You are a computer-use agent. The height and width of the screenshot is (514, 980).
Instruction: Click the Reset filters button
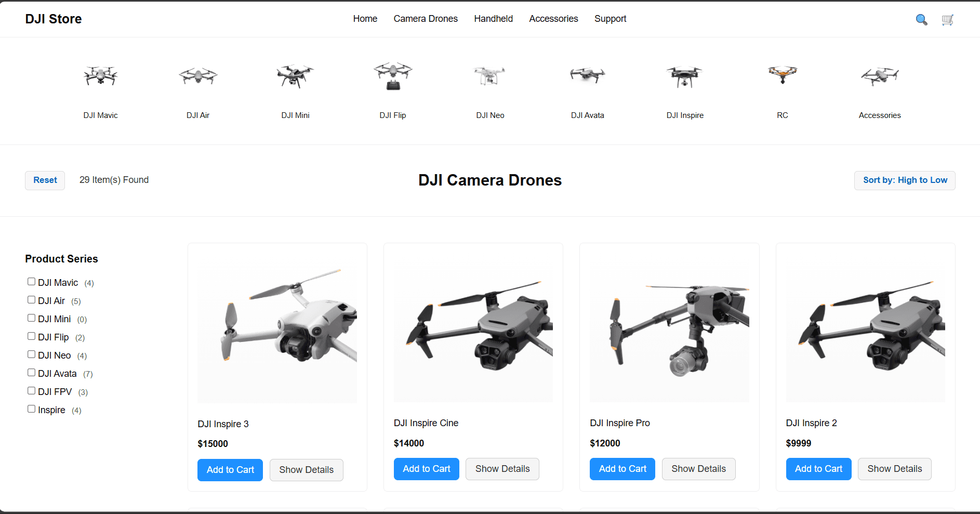point(45,180)
